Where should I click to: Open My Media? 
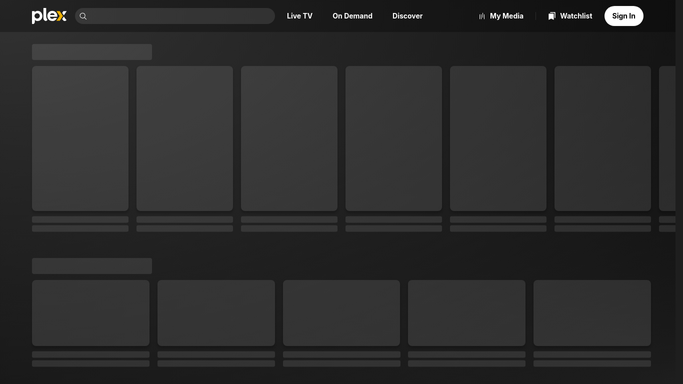[x=501, y=16]
